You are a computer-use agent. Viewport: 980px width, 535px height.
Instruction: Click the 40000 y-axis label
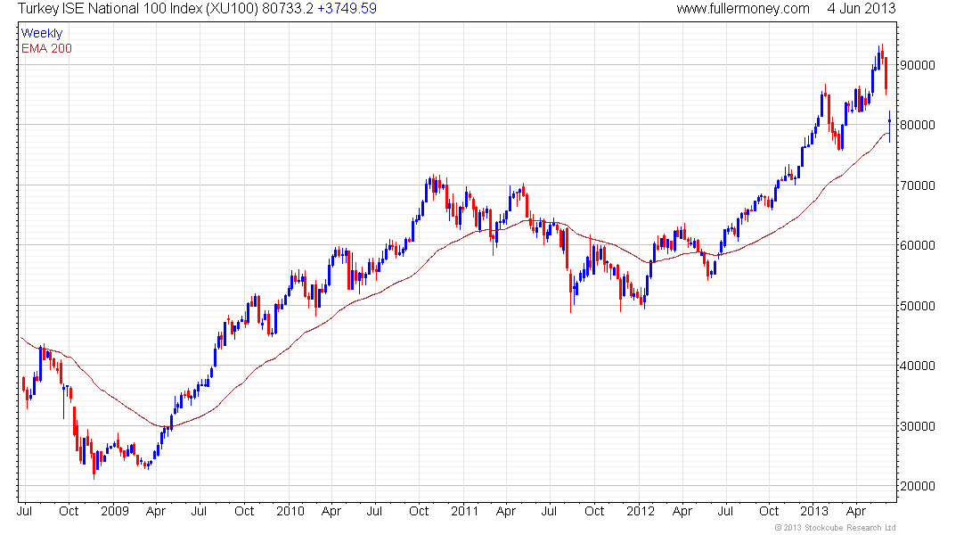point(918,366)
